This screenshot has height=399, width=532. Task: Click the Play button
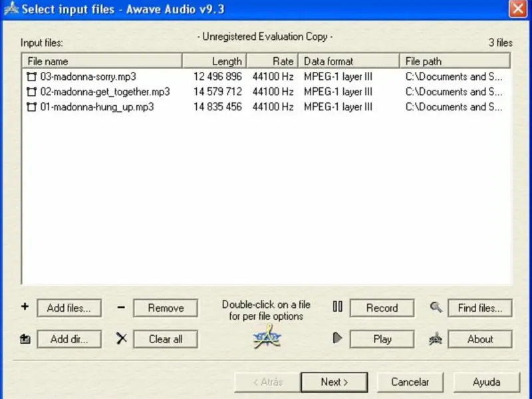pos(382,339)
